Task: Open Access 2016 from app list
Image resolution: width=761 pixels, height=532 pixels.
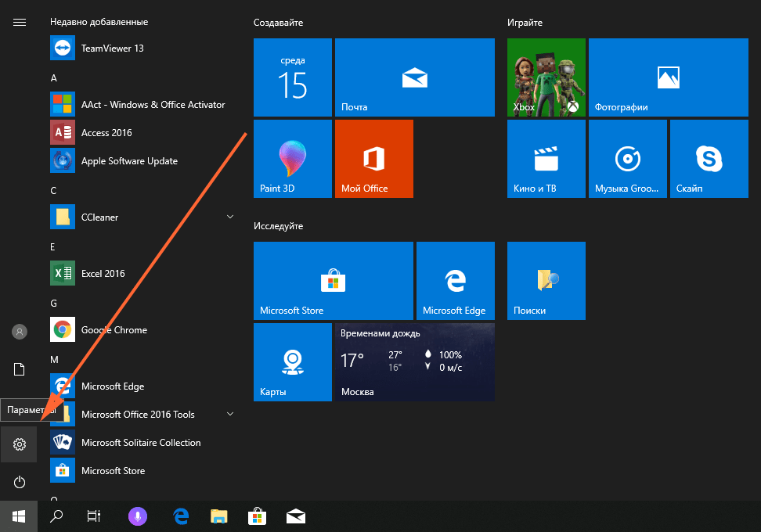Action: [x=106, y=133]
